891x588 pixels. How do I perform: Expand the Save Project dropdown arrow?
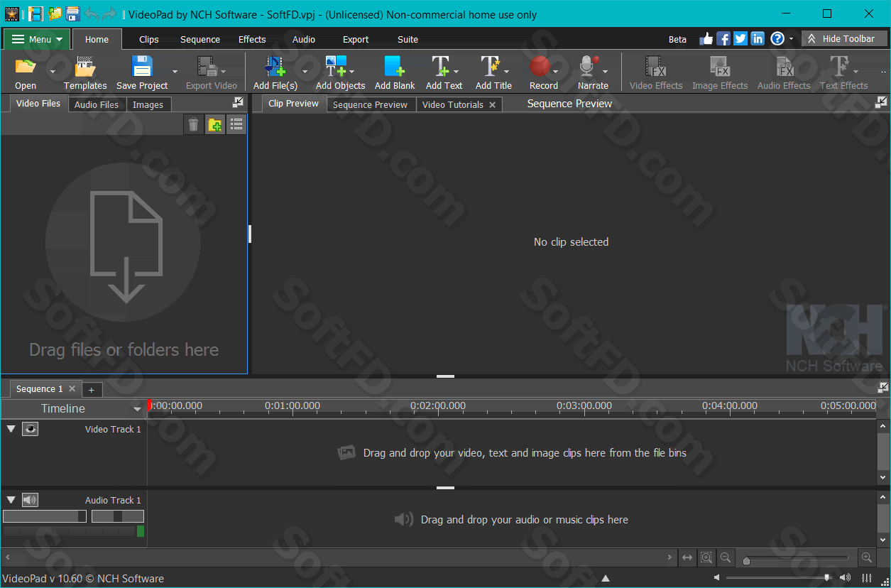175,71
